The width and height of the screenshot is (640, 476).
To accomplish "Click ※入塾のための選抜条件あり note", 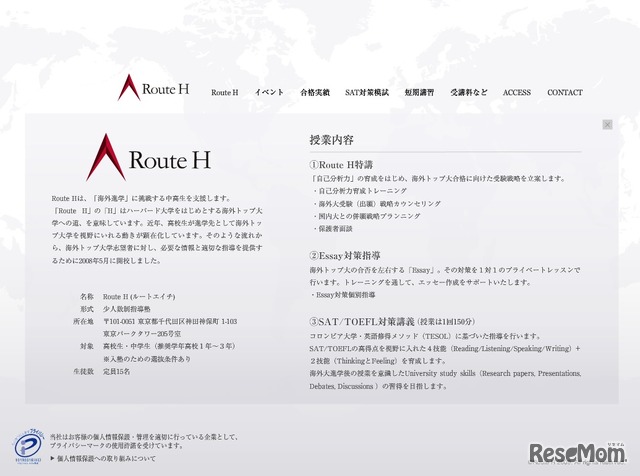I will [147, 359].
